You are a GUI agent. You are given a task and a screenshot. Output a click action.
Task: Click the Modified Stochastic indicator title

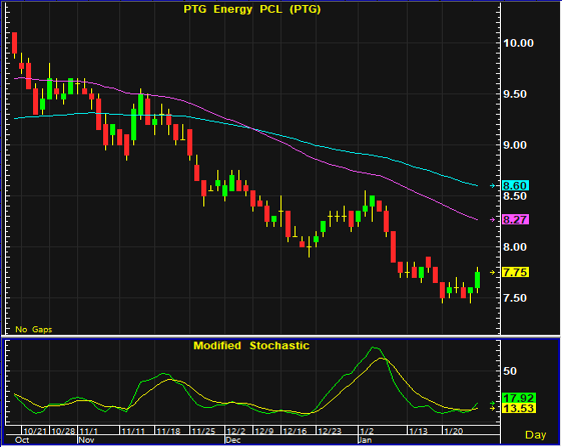click(251, 346)
